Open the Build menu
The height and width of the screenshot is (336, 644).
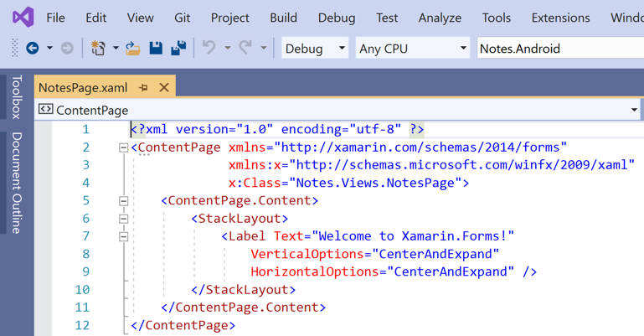click(283, 18)
